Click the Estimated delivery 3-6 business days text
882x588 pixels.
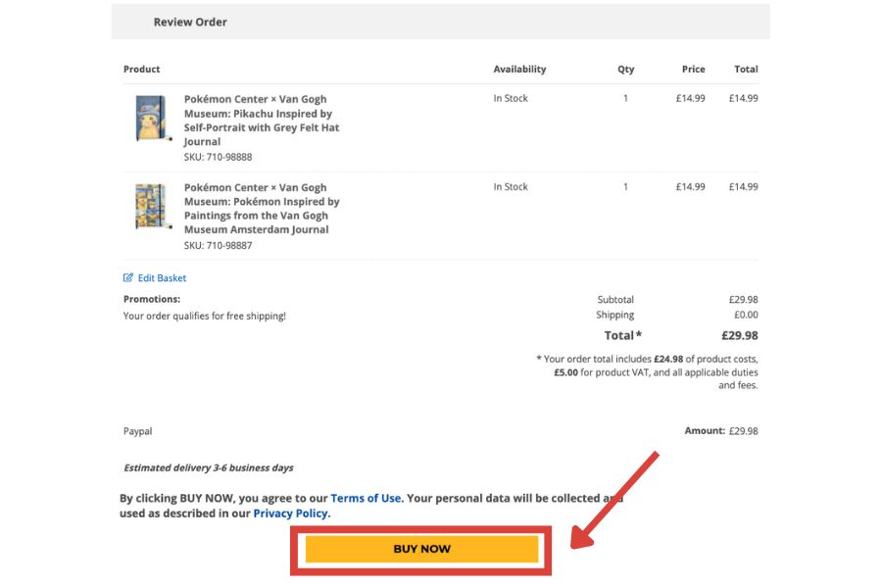(209, 467)
